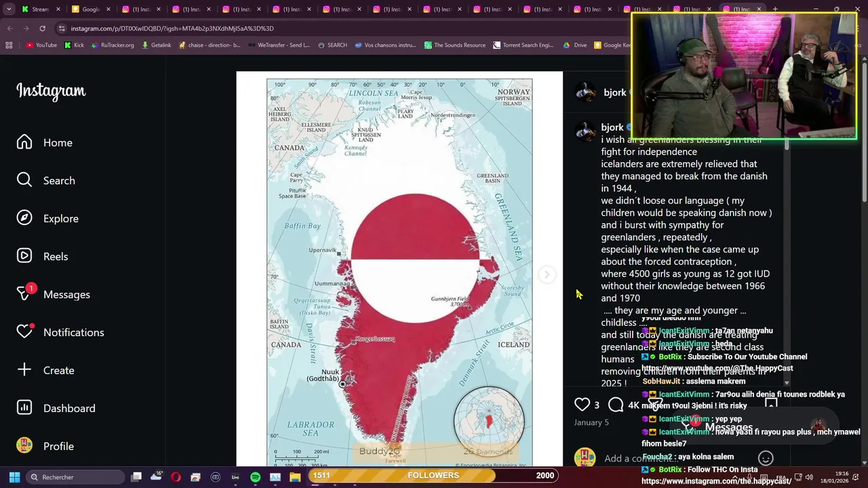Open Task View on the taskbar
Image resolution: width=868 pixels, height=488 pixels.
(136, 477)
